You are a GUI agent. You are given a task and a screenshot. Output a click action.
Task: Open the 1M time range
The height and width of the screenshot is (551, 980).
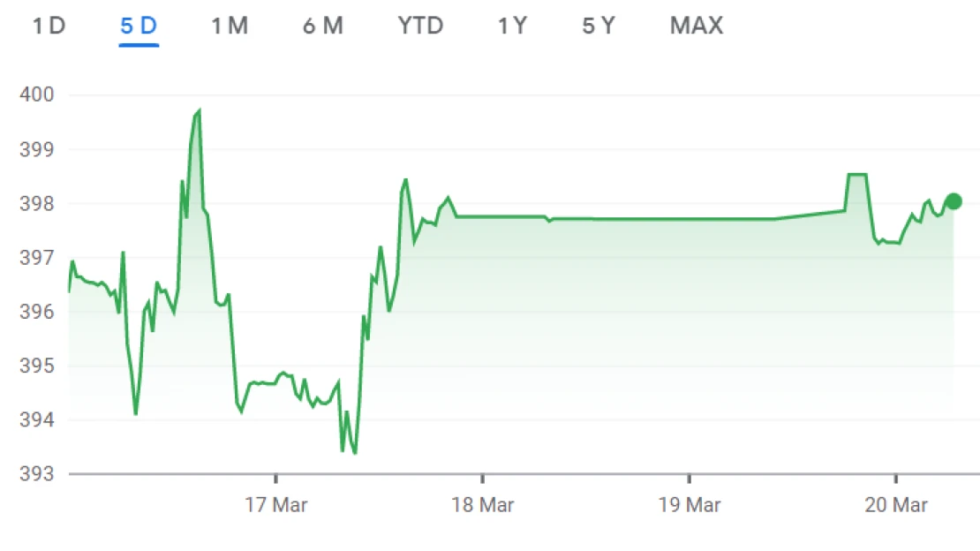pyautogui.click(x=230, y=26)
